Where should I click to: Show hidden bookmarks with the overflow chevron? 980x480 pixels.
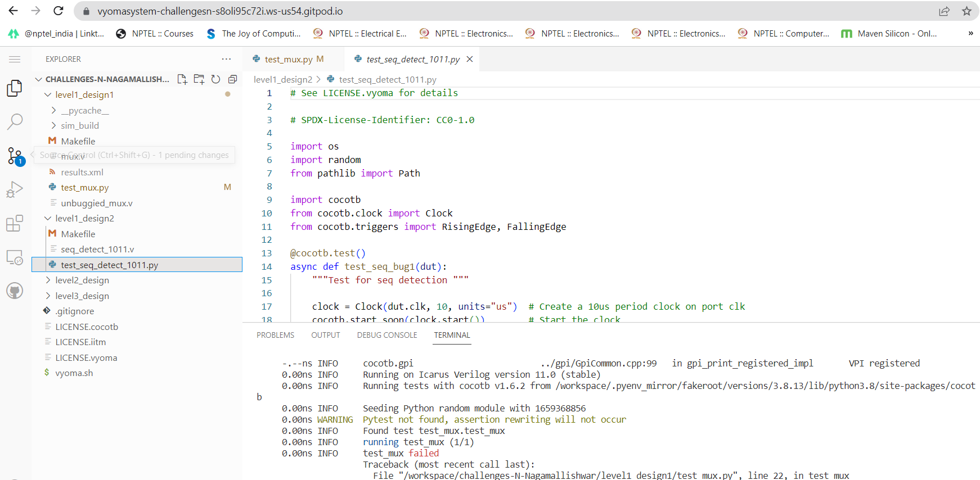(970, 34)
